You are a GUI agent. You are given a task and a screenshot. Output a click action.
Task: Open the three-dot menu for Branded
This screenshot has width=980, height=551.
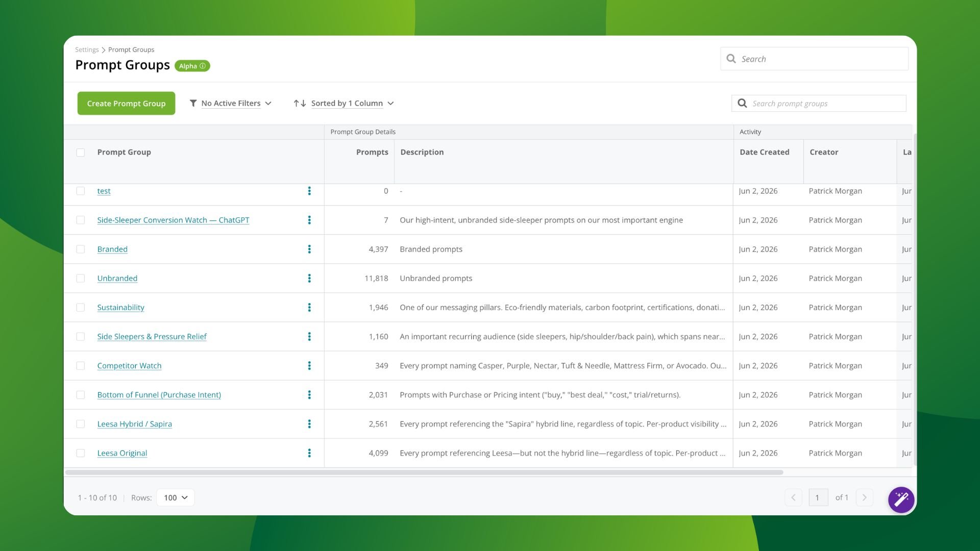point(309,249)
